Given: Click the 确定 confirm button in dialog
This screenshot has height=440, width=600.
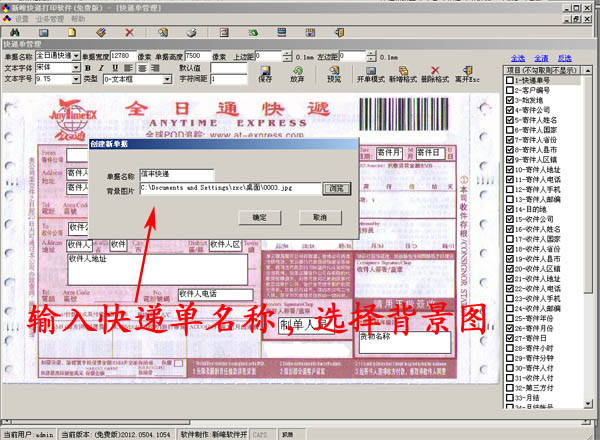Looking at the screenshot, I should (x=259, y=218).
